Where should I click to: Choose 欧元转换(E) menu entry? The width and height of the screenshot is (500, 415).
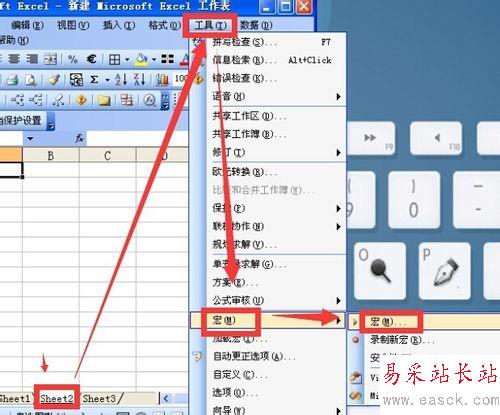268,172
